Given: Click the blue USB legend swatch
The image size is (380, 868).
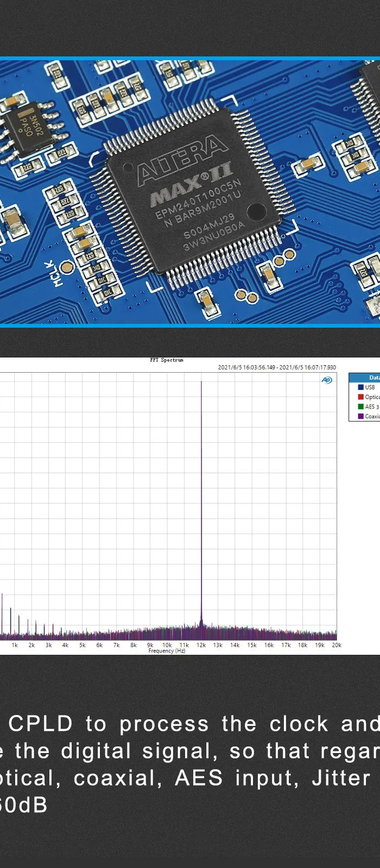Looking at the screenshot, I should click(x=360, y=387).
